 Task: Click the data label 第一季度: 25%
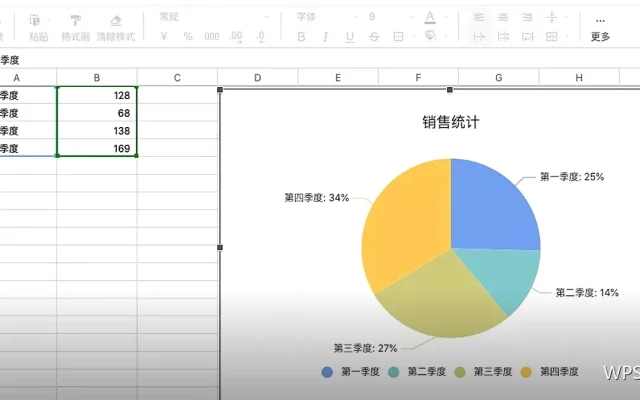coord(572,177)
